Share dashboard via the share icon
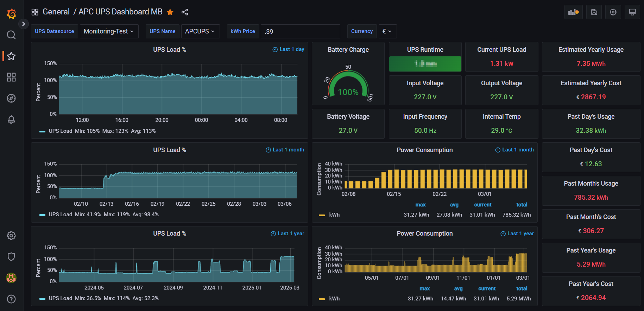This screenshot has width=644, height=311. click(x=185, y=12)
